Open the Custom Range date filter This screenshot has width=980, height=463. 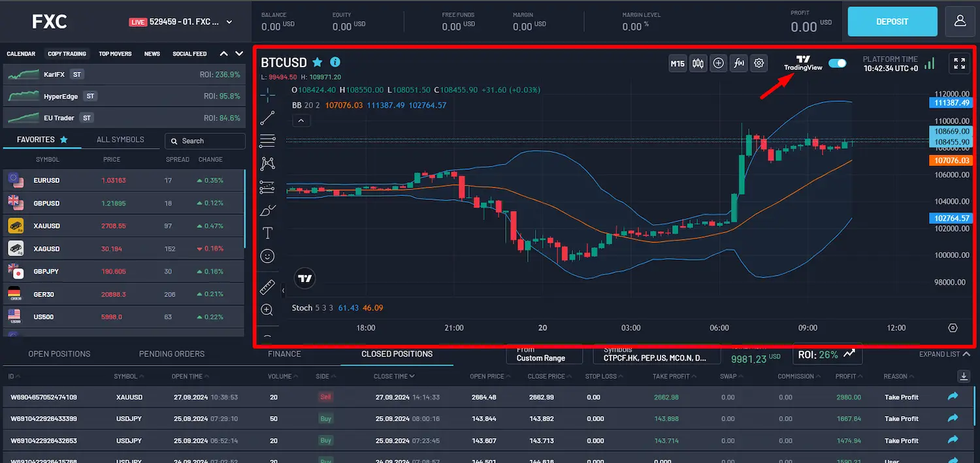coord(544,356)
